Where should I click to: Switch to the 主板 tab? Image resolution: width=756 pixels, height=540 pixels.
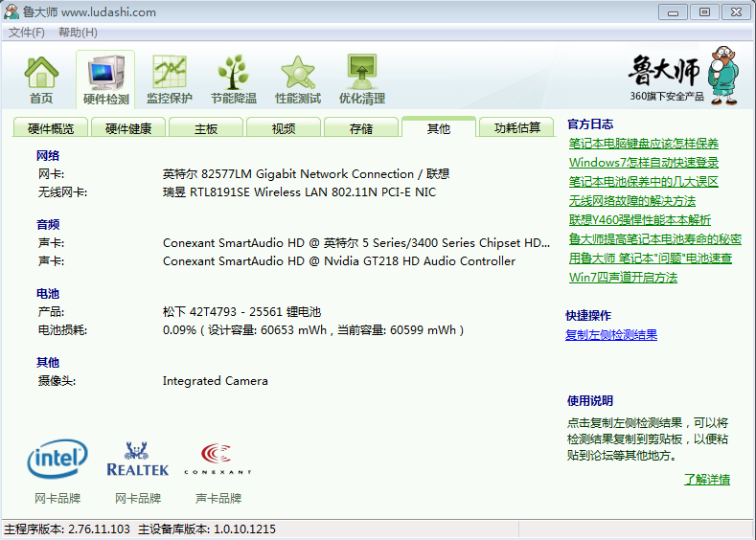point(206,128)
